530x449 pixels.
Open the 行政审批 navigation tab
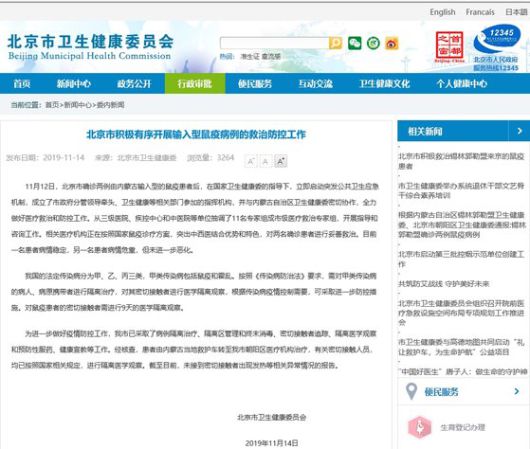pos(195,84)
